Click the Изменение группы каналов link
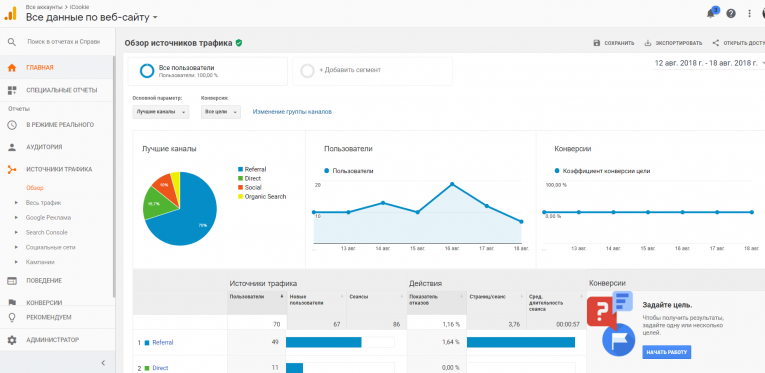765x373 pixels. tap(292, 112)
